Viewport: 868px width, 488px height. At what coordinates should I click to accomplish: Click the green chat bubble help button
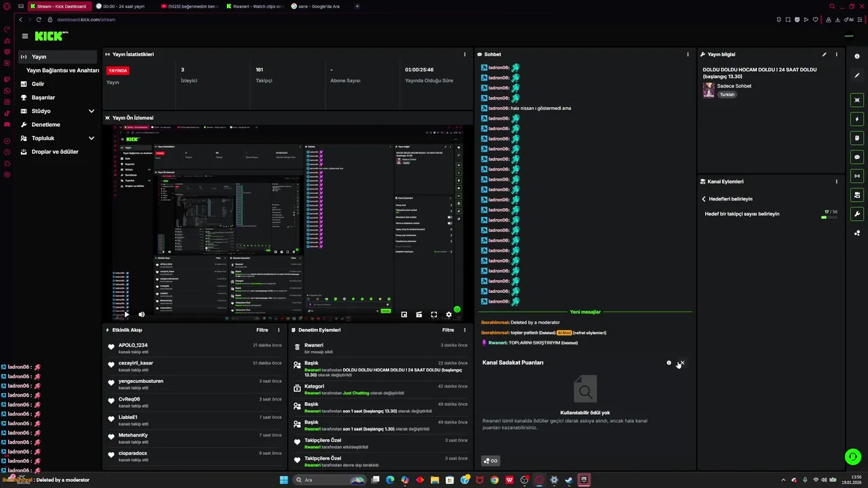tap(853, 457)
